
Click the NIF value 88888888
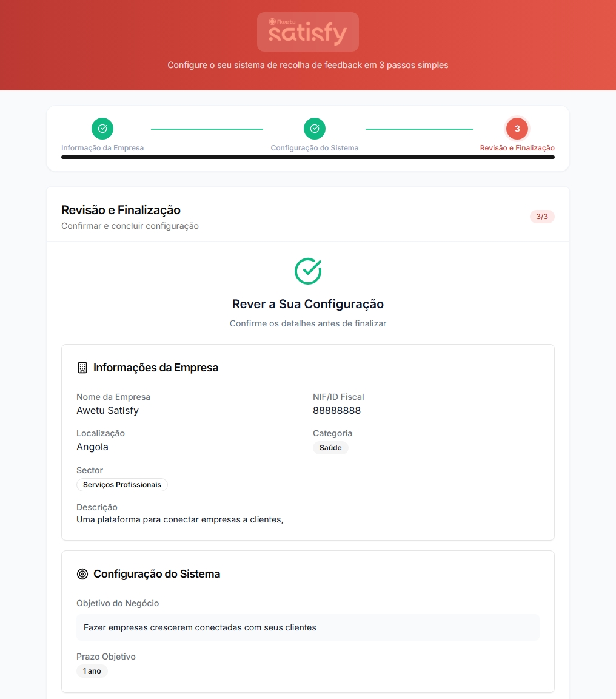tap(336, 411)
